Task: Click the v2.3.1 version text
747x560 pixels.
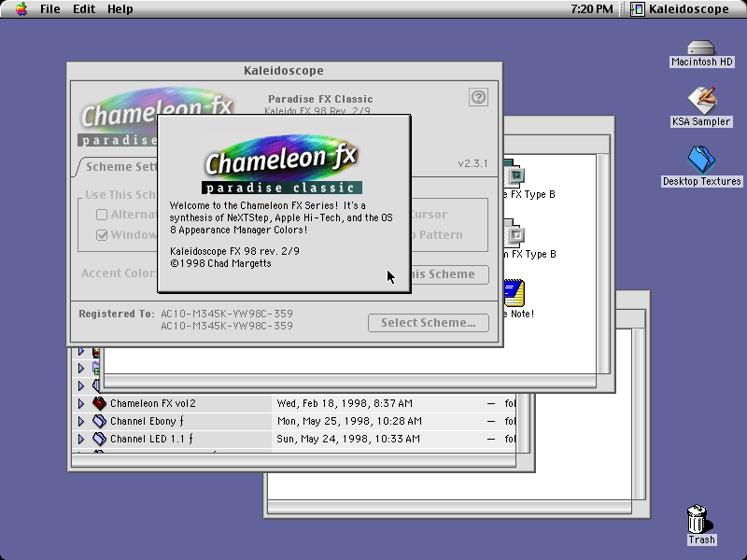Action: pyautogui.click(x=472, y=164)
